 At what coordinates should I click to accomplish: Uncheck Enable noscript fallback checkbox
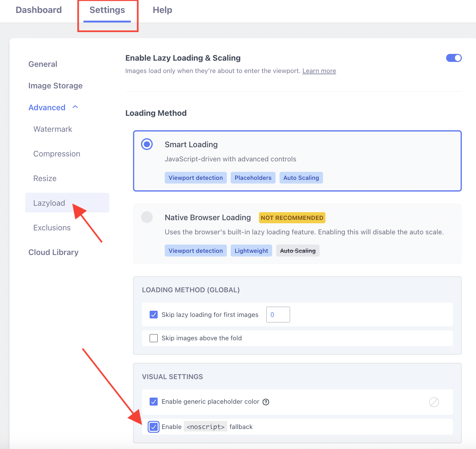[x=154, y=427]
